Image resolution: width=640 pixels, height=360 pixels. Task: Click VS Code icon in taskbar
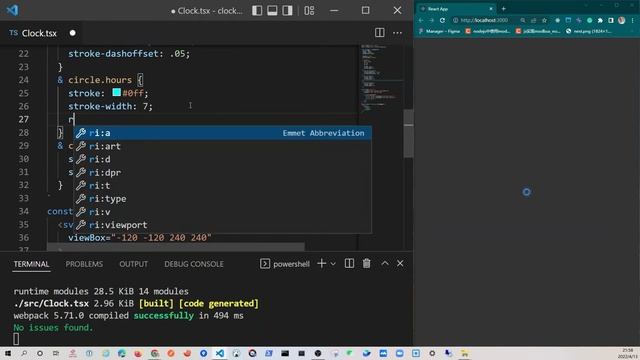(220, 353)
